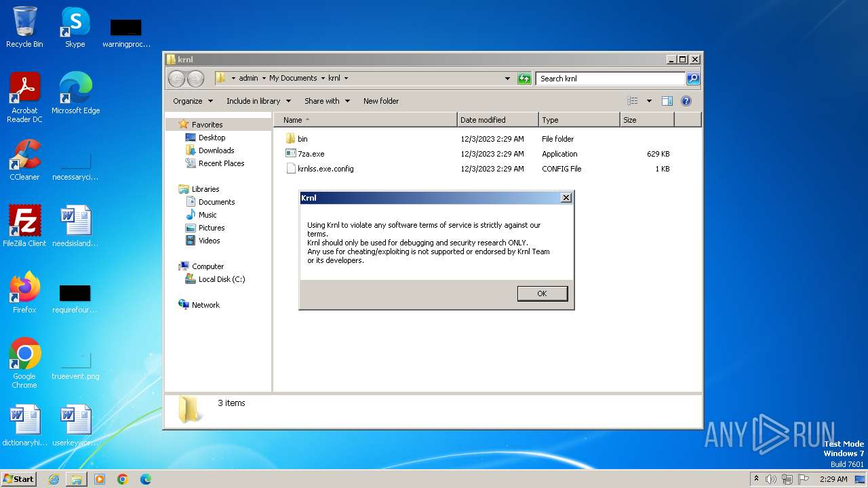
Task: Open Chrome from the taskbar
Action: point(123,479)
